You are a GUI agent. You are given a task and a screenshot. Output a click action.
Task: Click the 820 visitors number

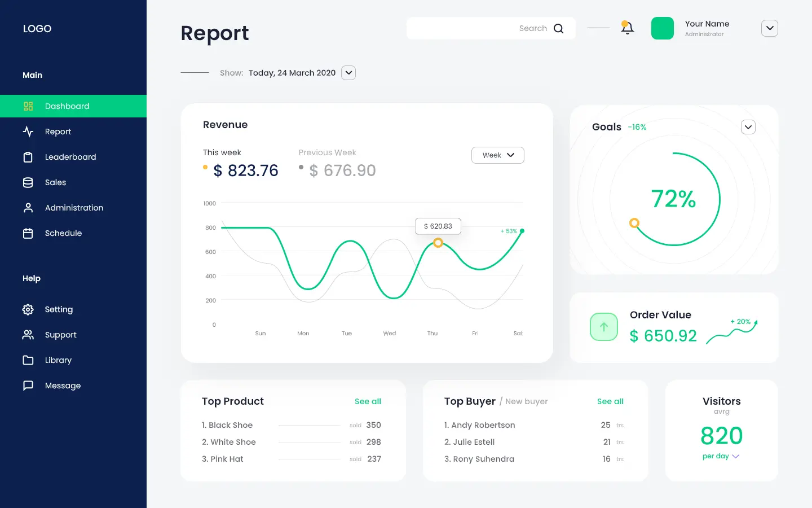tap(721, 436)
